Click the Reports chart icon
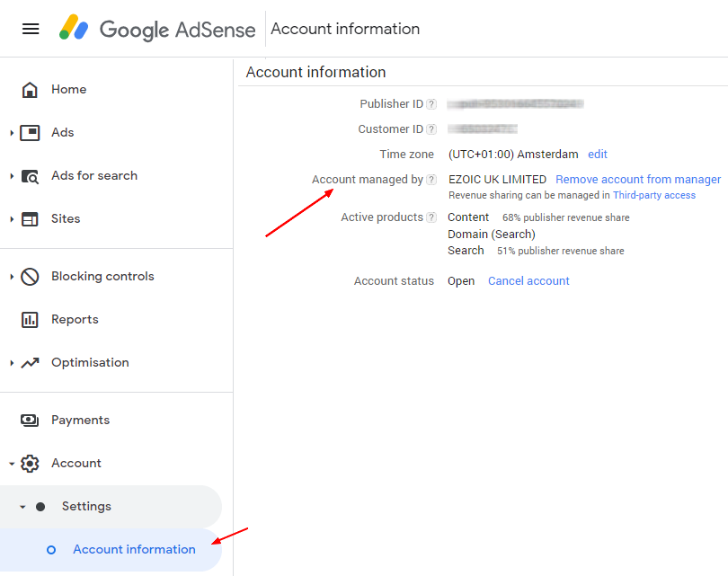The height and width of the screenshot is (576, 728). click(30, 320)
